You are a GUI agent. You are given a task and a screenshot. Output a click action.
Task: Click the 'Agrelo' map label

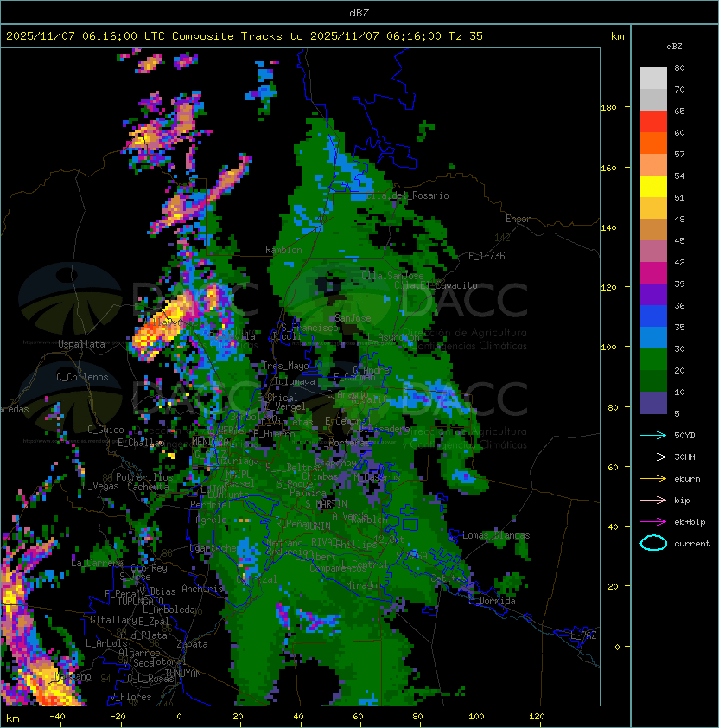[x=211, y=520]
